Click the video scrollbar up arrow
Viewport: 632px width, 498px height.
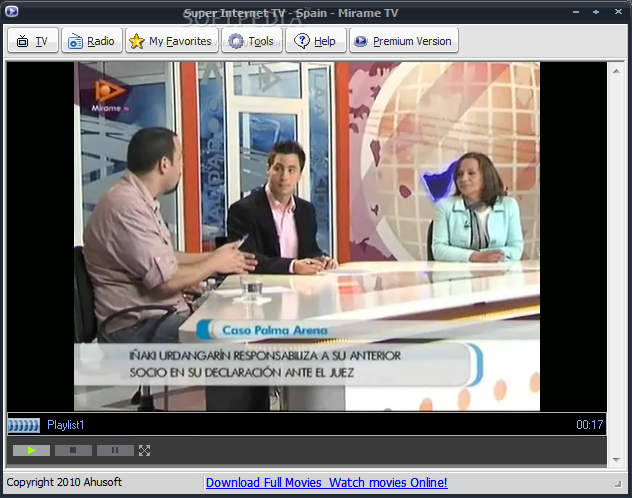[616, 68]
